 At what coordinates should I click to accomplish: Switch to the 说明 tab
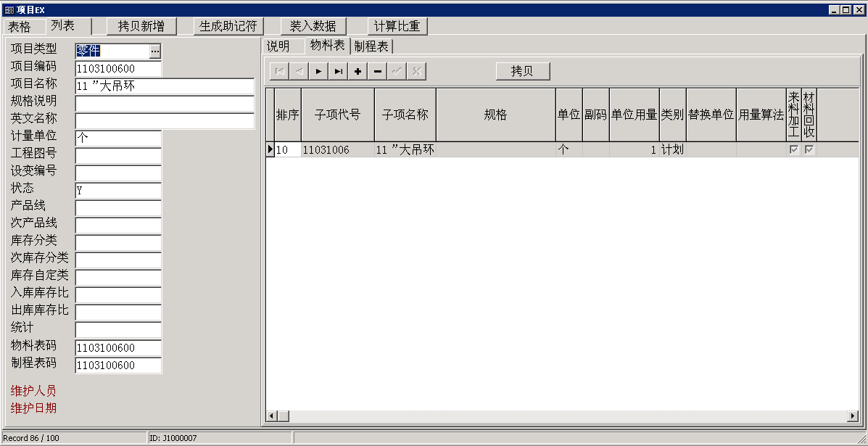(278, 46)
